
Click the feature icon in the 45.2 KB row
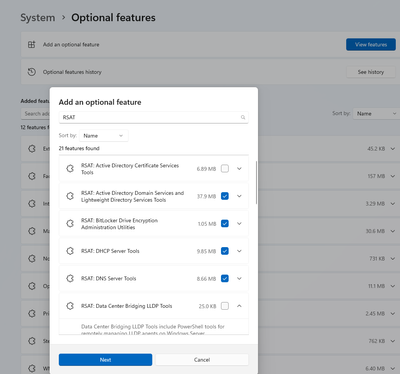[32, 149]
